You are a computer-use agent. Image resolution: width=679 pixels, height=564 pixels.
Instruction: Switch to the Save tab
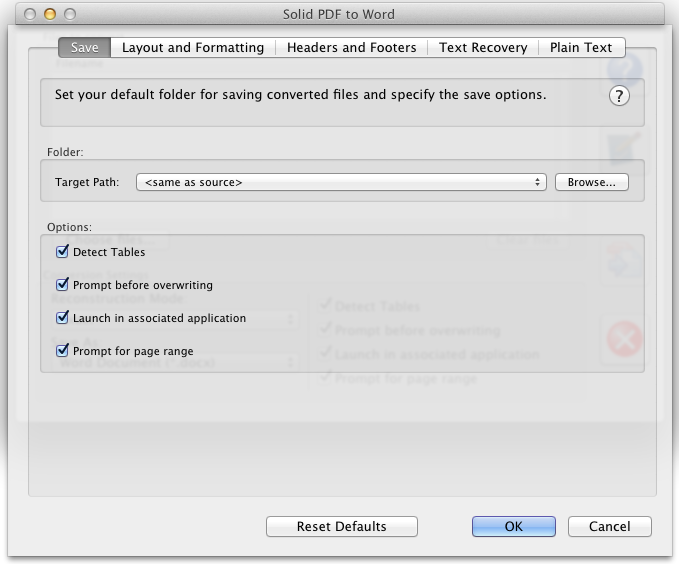84,47
